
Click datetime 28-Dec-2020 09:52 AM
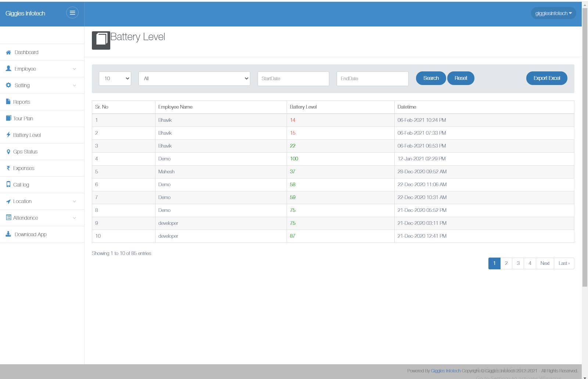[x=422, y=171]
